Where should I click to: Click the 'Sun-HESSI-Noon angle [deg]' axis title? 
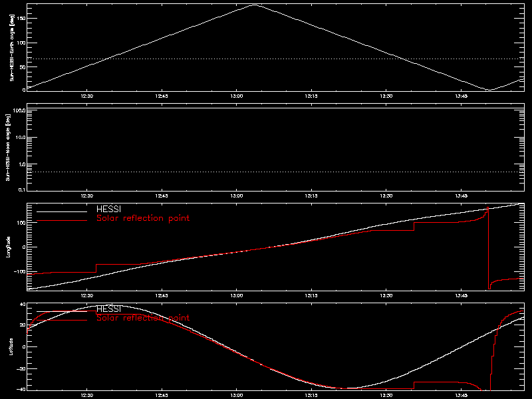(x=8, y=147)
